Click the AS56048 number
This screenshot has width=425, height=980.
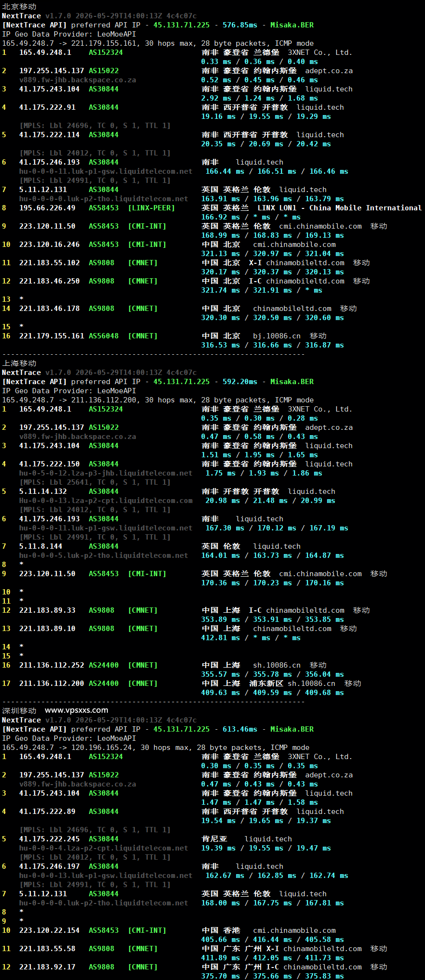103,336
